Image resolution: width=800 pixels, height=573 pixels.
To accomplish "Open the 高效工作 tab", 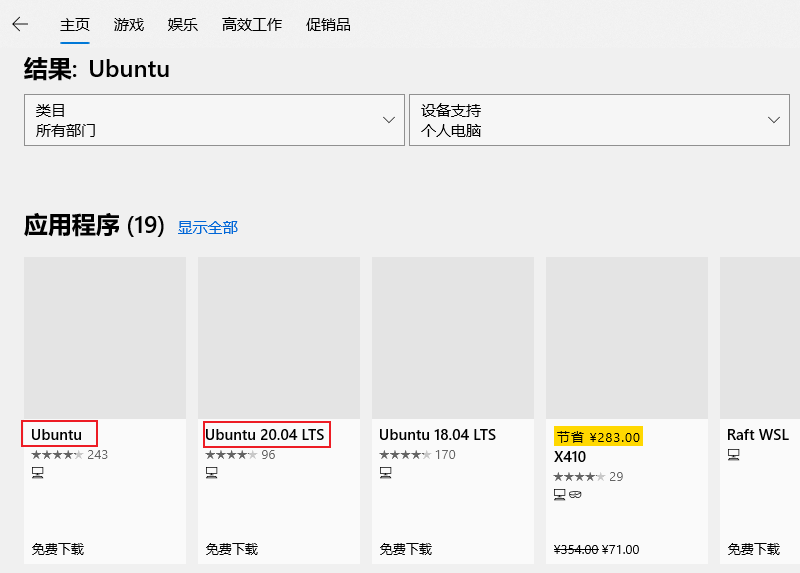I will pos(252,24).
